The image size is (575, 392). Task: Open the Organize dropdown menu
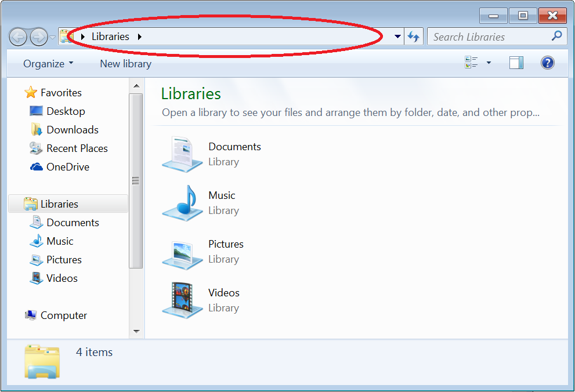click(x=48, y=64)
